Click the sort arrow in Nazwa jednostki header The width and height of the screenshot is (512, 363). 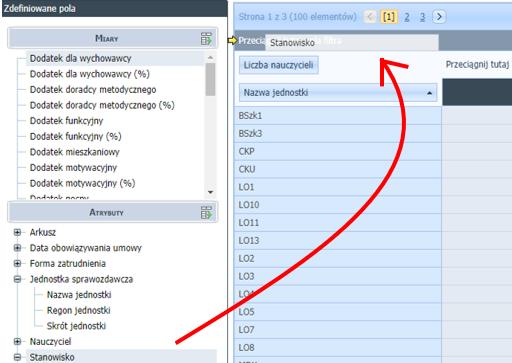(x=430, y=93)
